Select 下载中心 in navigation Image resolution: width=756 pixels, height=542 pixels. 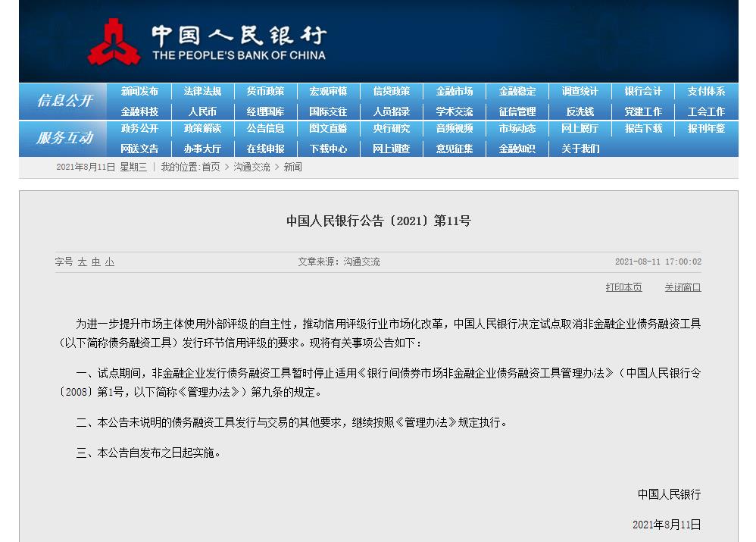[x=328, y=149]
